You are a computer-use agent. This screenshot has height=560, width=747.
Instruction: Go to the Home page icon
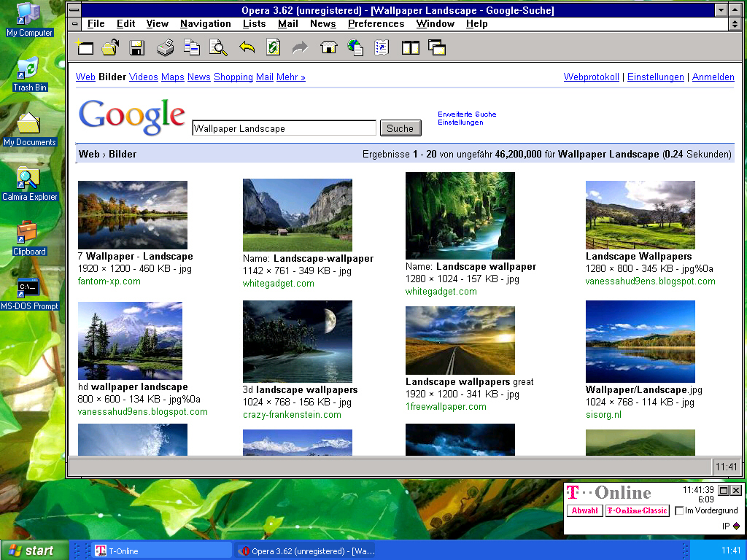click(x=329, y=47)
